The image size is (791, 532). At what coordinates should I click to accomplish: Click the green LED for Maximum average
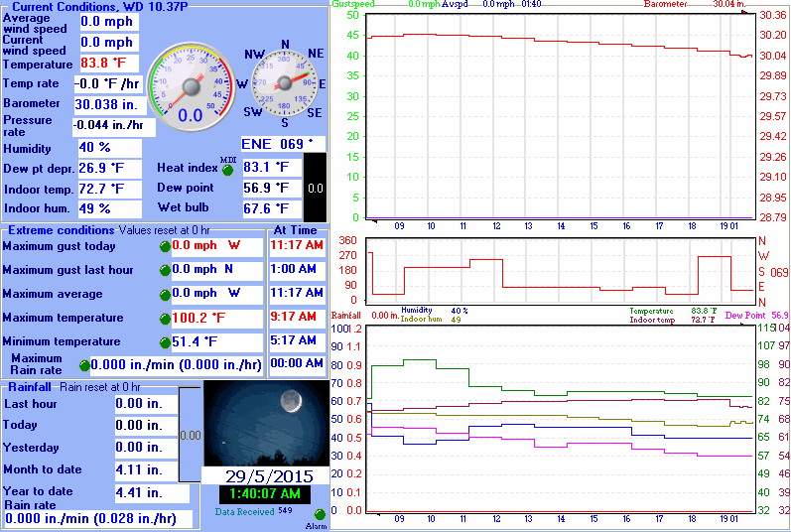point(165,294)
